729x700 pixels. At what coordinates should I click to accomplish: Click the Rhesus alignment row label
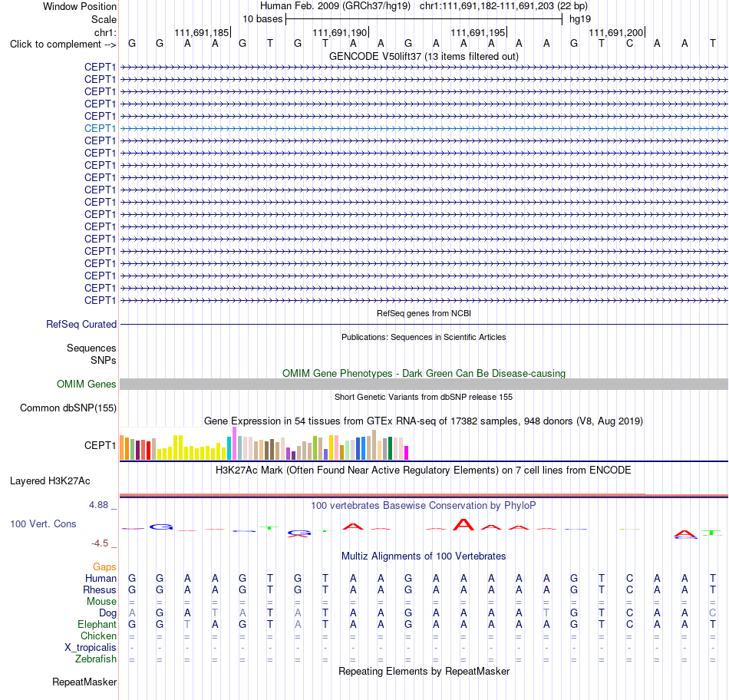click(100, 589)
